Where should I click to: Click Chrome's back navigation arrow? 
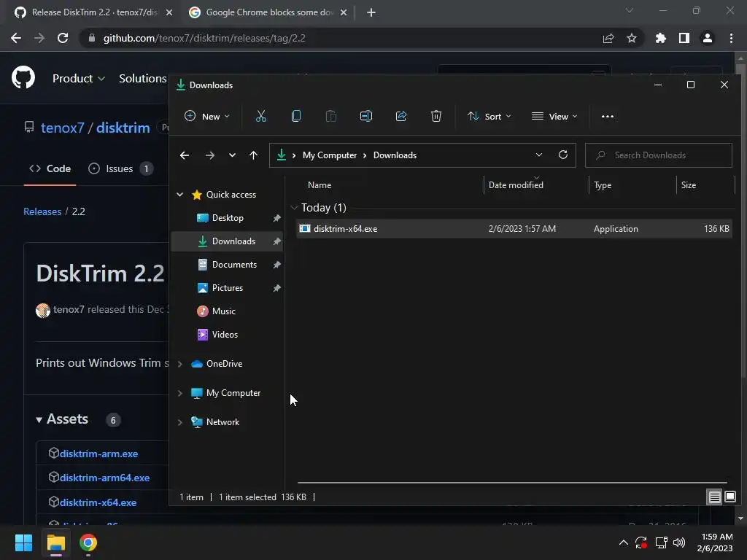coord(16,38)
